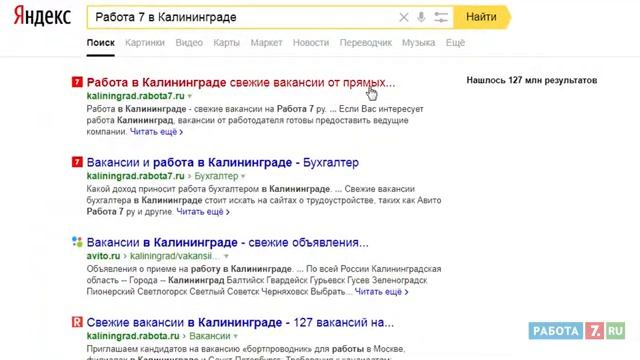Open the Новости tab
Viewport: 640px width, 360px height.
point(311,42)
